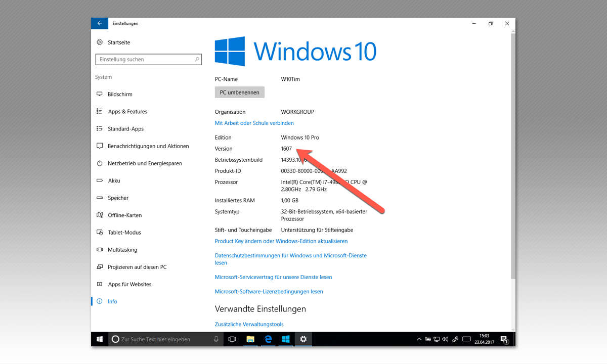
Task: Open the Tablet-Modus page
Action: coord(124,233)
